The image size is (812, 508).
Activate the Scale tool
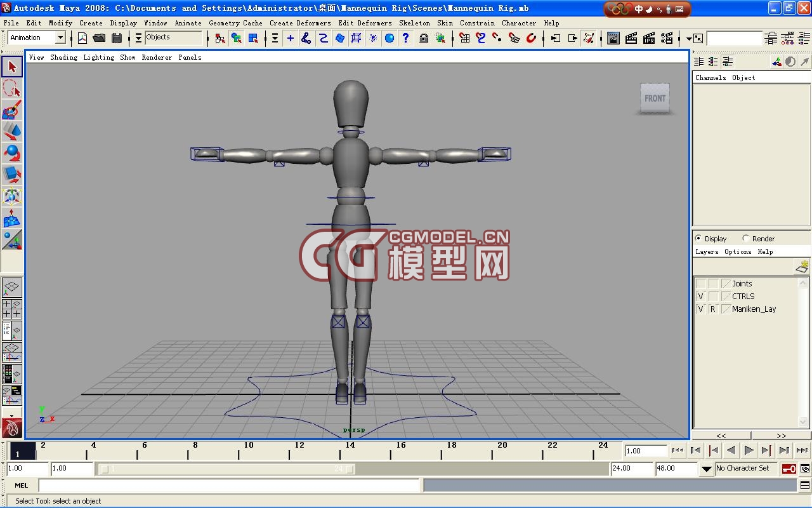click(x=12, y=175)
